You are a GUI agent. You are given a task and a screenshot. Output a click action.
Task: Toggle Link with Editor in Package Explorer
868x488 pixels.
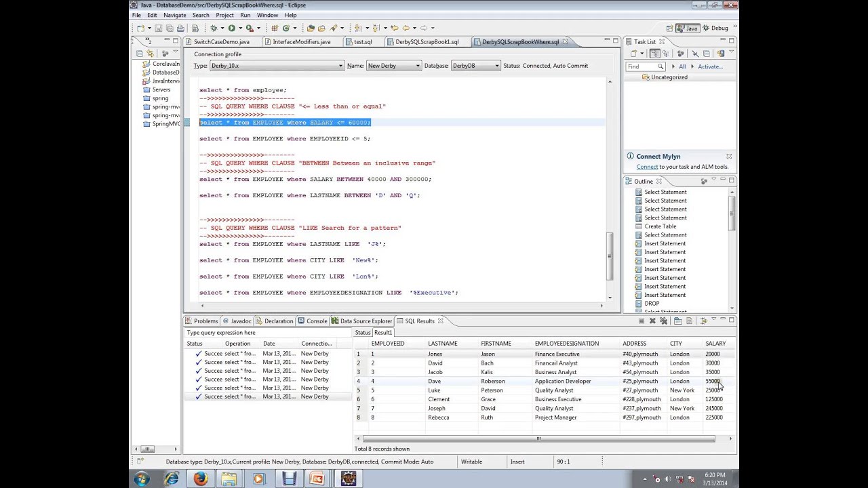click(x=150, y=54)
